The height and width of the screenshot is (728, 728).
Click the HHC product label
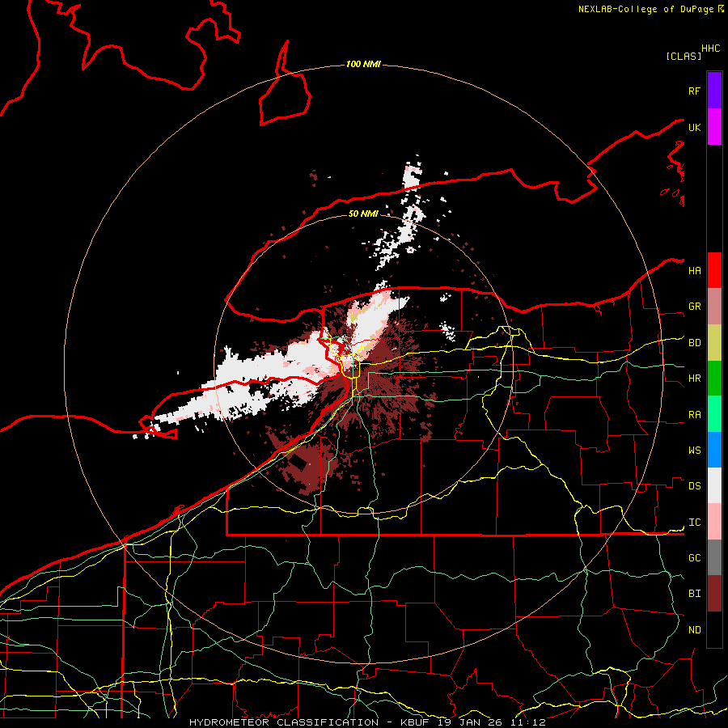[x=710, y=49]
